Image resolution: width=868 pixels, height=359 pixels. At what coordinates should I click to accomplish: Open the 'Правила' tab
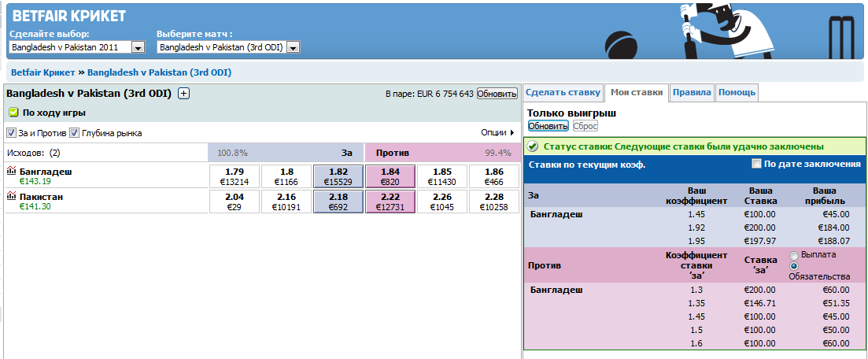[692, 93]
